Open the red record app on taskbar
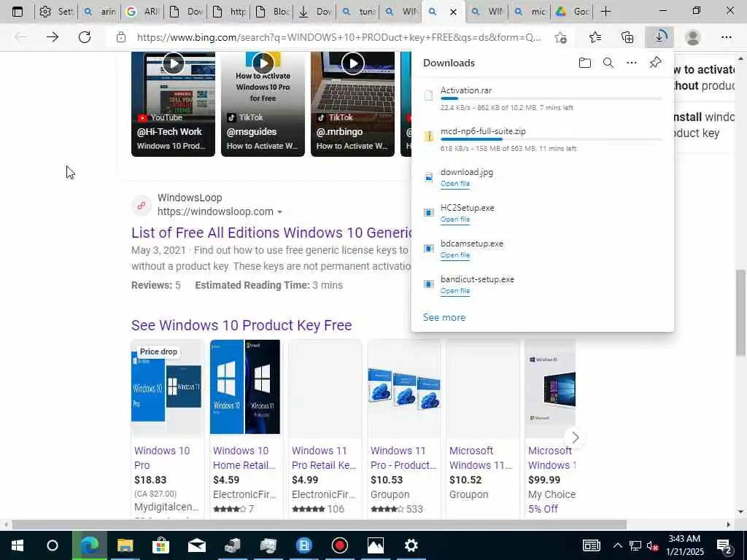747x560 pixels. pos(340,545)
